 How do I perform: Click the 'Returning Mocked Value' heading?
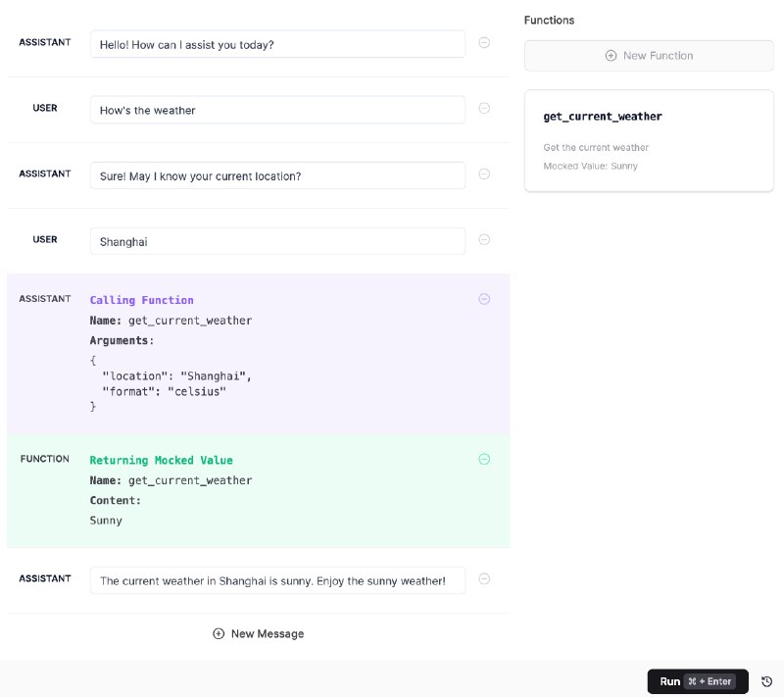pyautogui.click(x=161, y=460)
